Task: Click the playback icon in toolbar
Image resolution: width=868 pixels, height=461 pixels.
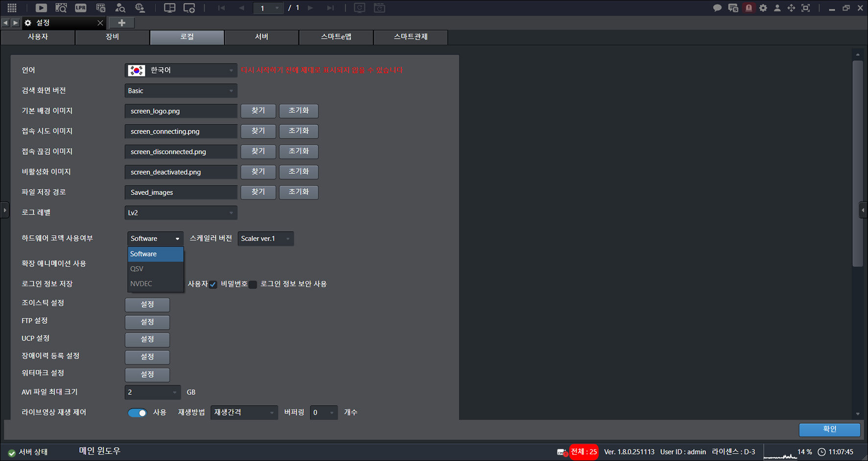Action: [41, 8]
